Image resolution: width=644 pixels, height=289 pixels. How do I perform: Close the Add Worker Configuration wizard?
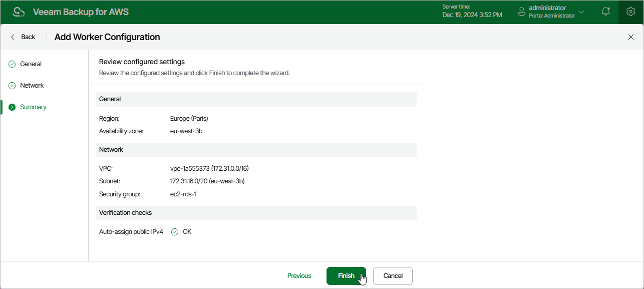[631, 37]
